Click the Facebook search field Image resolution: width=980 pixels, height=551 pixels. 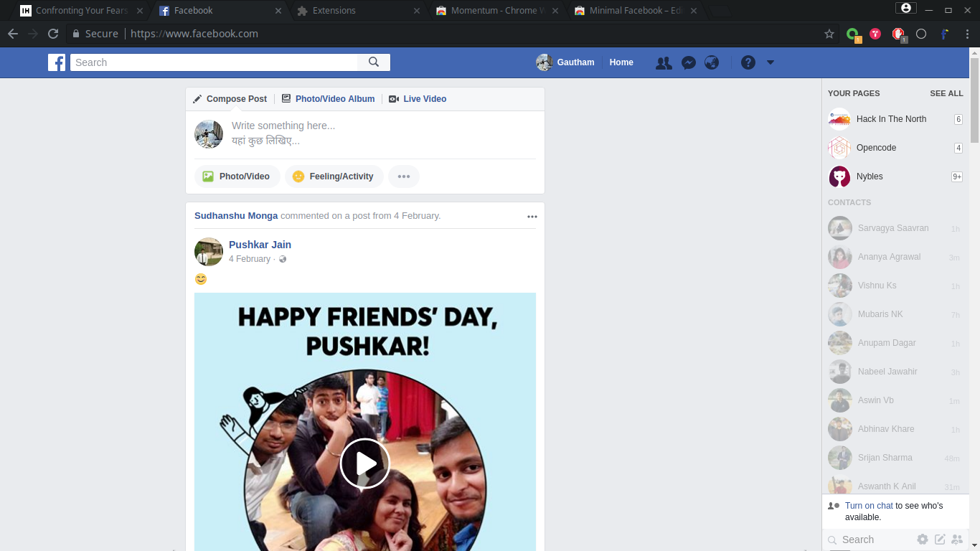214,62
